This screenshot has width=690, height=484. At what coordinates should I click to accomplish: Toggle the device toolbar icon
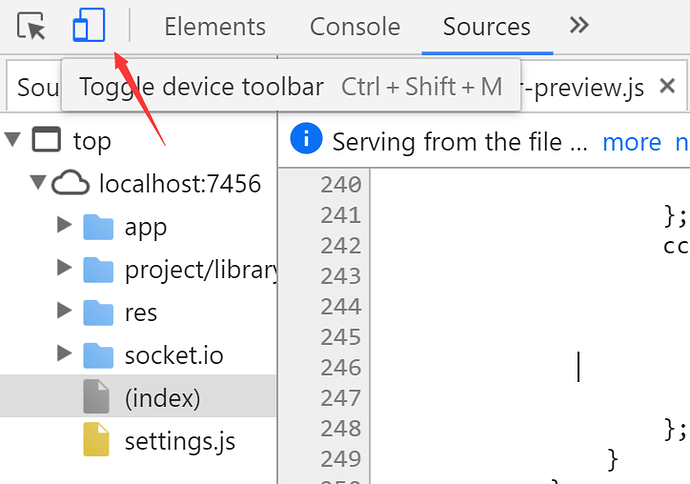point(89,26)
